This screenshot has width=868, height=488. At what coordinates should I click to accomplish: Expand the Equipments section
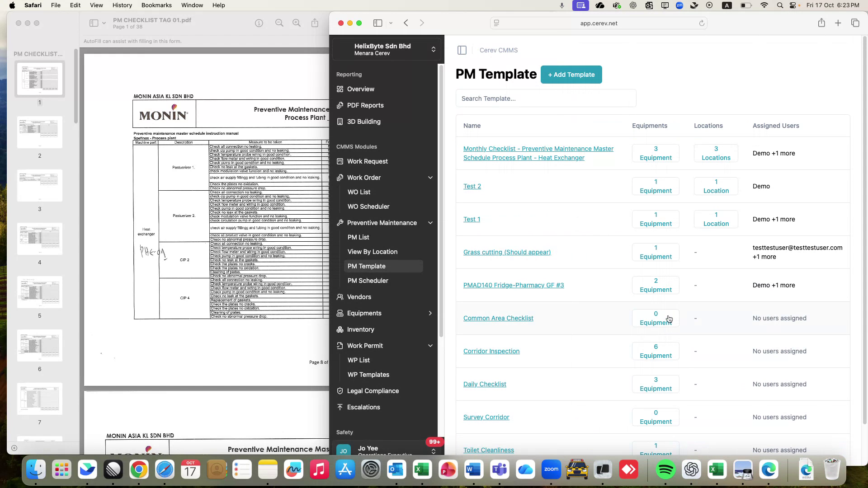pos(430,313)
